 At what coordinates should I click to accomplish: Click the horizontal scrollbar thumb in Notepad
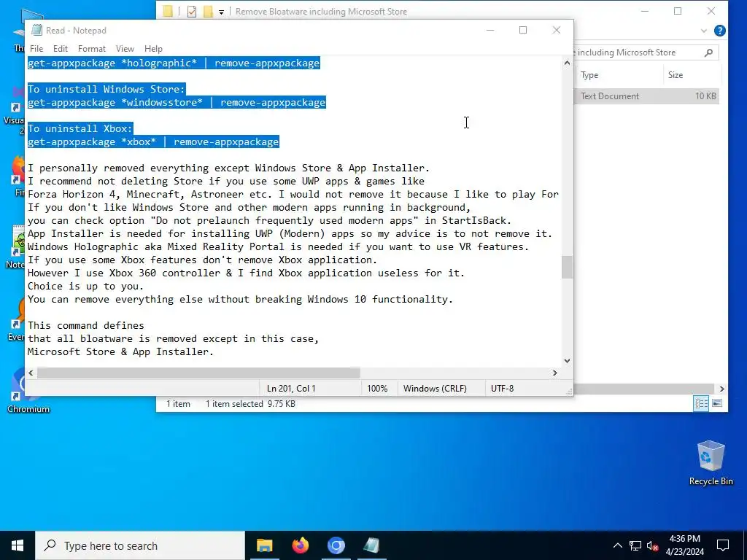pyautogui.click(x=198, y=373)
